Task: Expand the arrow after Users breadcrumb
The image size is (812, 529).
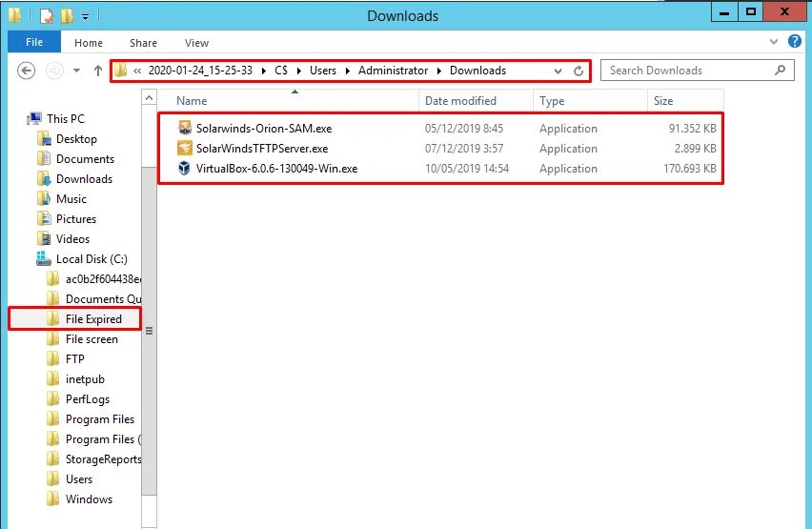Action: coord(348,71)
